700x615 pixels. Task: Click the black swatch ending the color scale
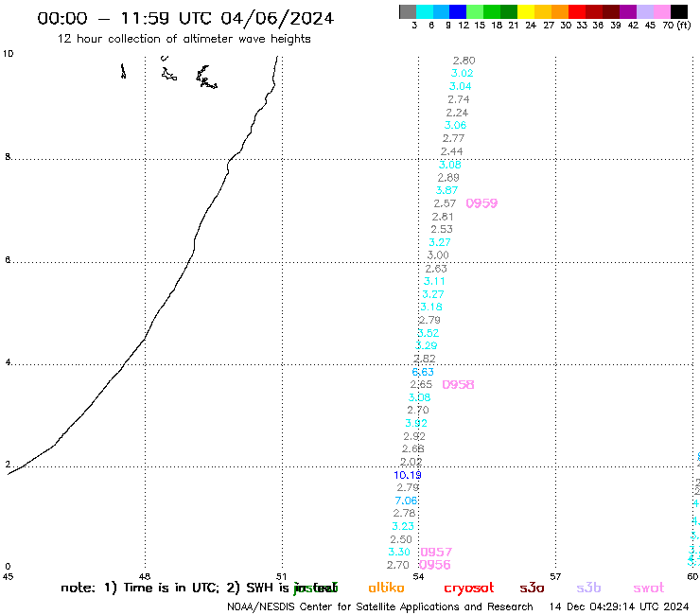(679, 11)
